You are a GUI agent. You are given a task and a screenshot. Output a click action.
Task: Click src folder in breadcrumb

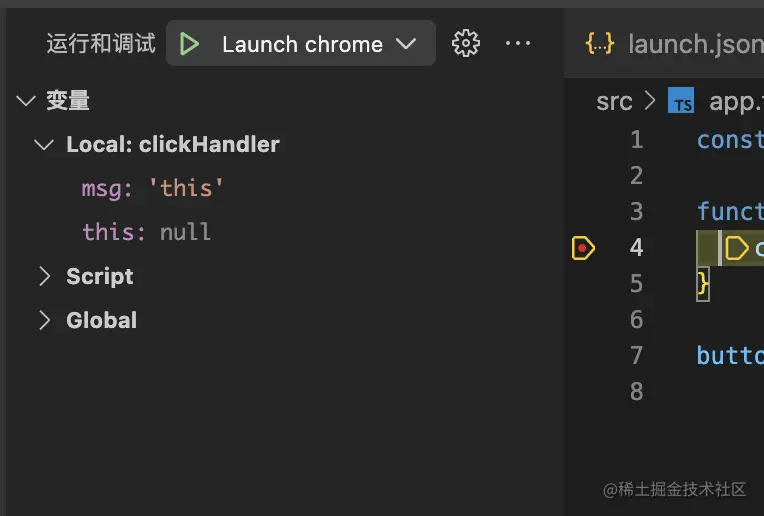614,102
